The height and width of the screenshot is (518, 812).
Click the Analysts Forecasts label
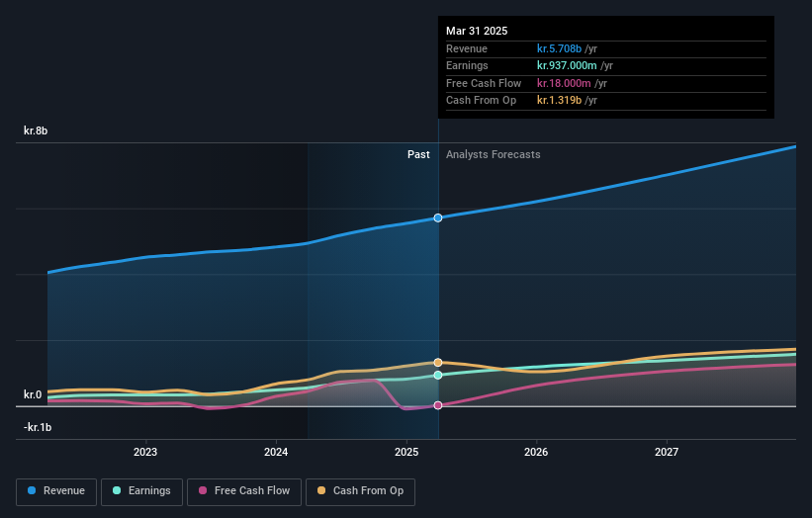[493, 154]
